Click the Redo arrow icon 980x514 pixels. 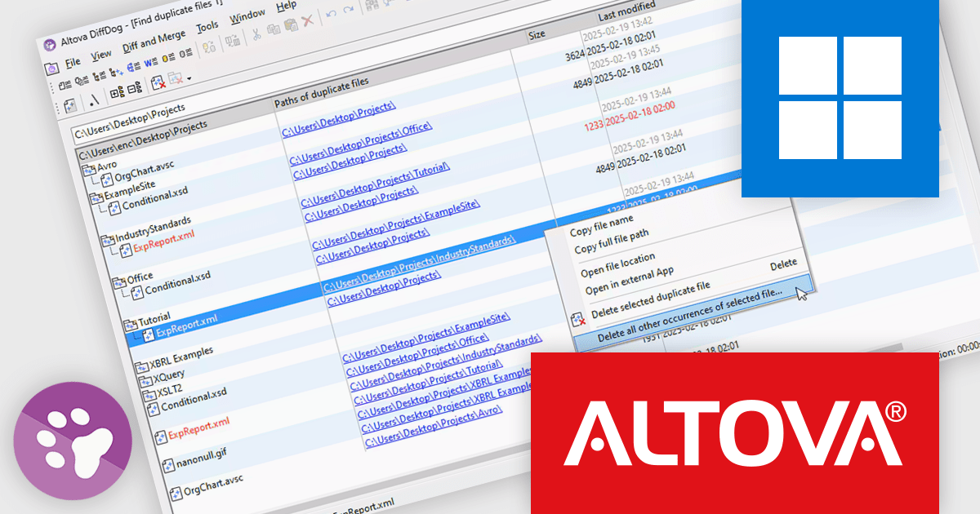pyautogui.click(x=349, y=10)
